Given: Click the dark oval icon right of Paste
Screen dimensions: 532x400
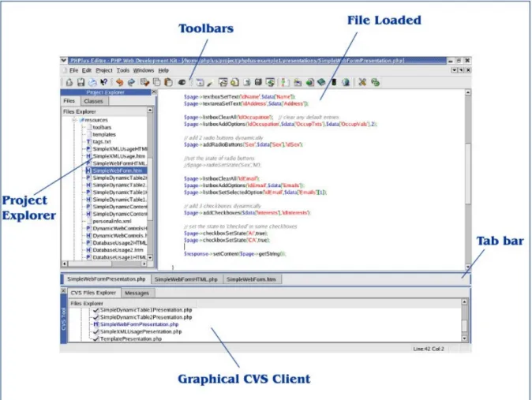Looking at the screenshot, I should 182,82.
